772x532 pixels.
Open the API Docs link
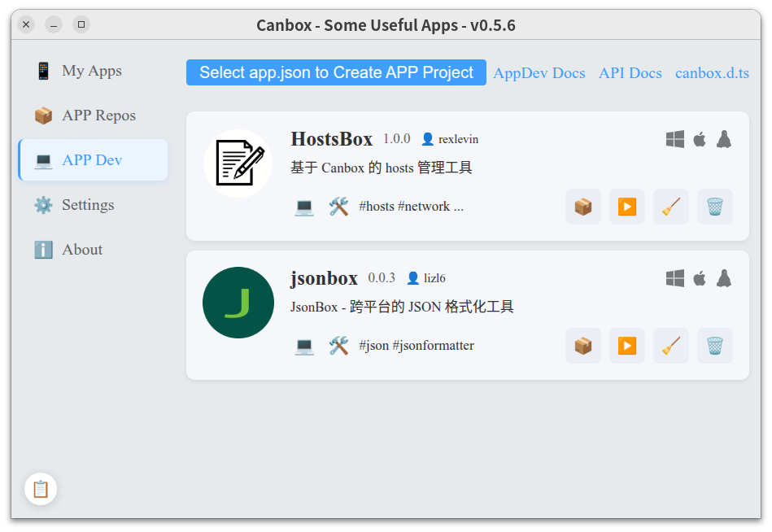pyautogui.click(x=630, y=73)
